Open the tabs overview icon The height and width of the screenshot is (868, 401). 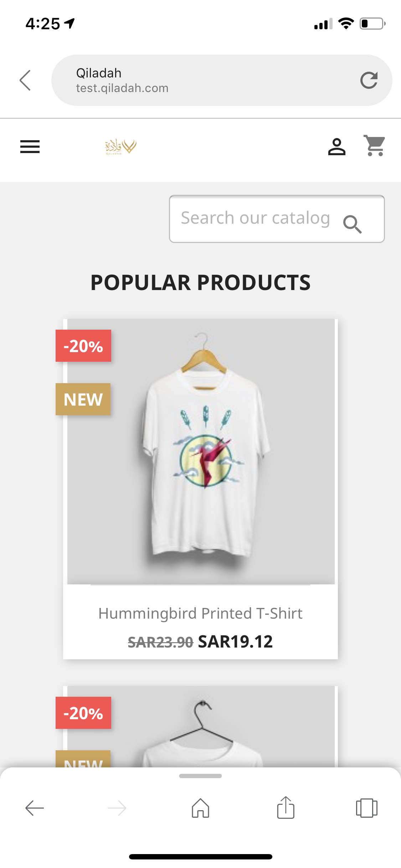pyautogui.click(x=366, y=808)
